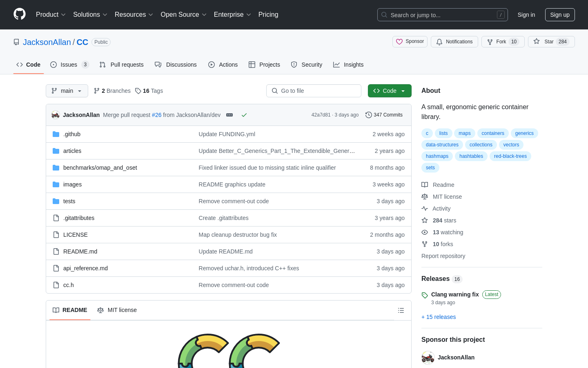Open JacksonAllan commit author avatar
This screenshot has height=368, width=588.
coord(56,115)
